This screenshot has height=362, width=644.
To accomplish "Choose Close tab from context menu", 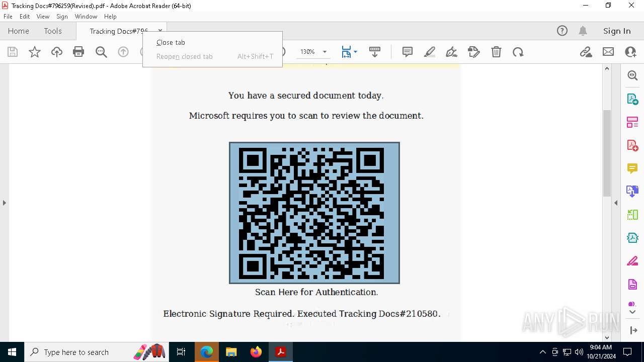I will tap(212, 42).
